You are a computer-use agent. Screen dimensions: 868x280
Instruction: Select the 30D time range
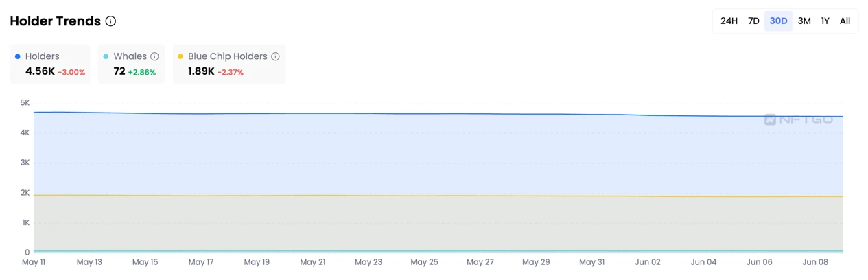(778, 21)
